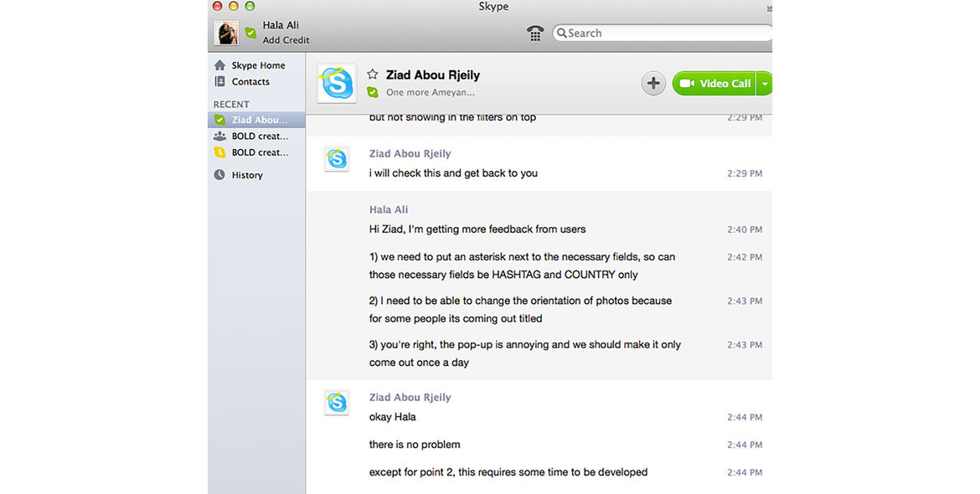The width and height of the screenshot is (980, 494).
Task: Click sender name Ziad Abou Rjeily above "okay Hala"
Action: click(410, 397)
